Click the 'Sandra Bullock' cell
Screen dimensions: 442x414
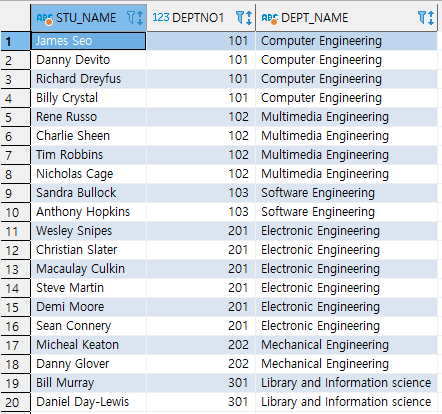click(88, 193)
